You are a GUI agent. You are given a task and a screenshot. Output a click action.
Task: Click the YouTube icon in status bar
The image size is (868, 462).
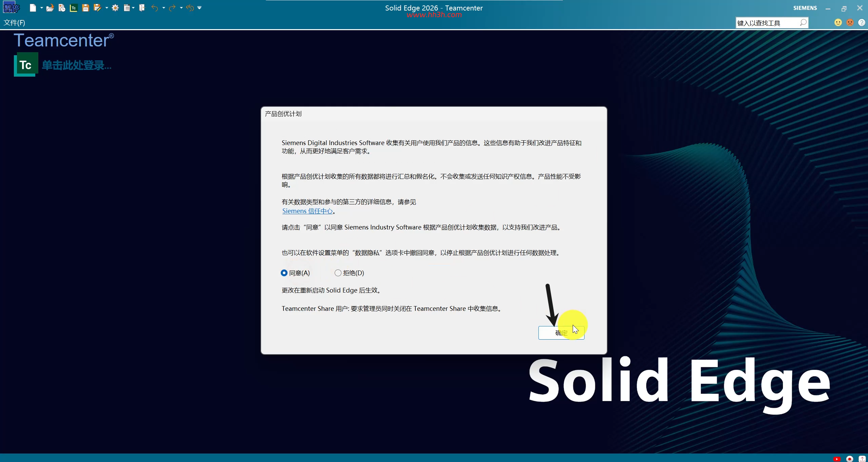(837, 459)
